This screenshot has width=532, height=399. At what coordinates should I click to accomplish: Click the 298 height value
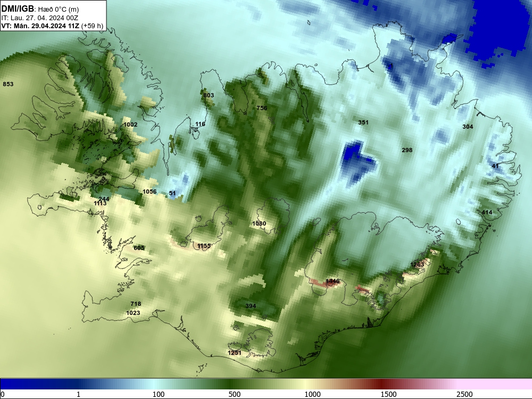[407, 150]
